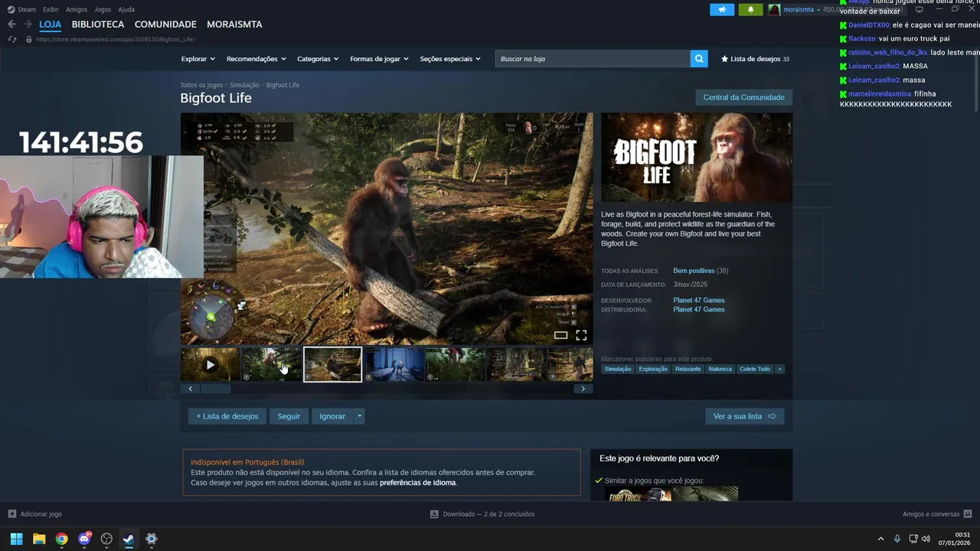Go back with the browser back arrow
This screenshot has height=551, width=980.
(11, 24)
